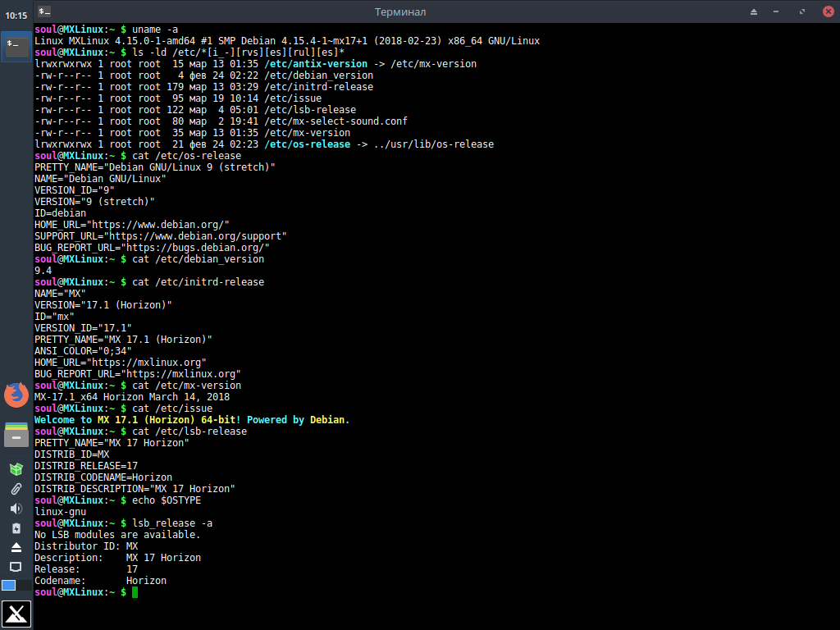
Task: Click the uname -a command text
Action: coord(155,30)
